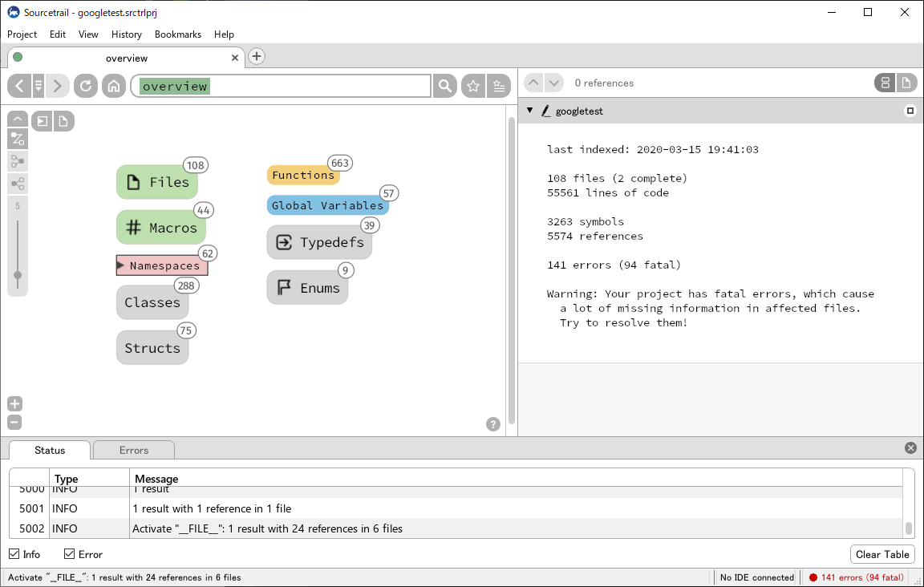Refresh the project index
924x587 pixels.
coord(86,86)
